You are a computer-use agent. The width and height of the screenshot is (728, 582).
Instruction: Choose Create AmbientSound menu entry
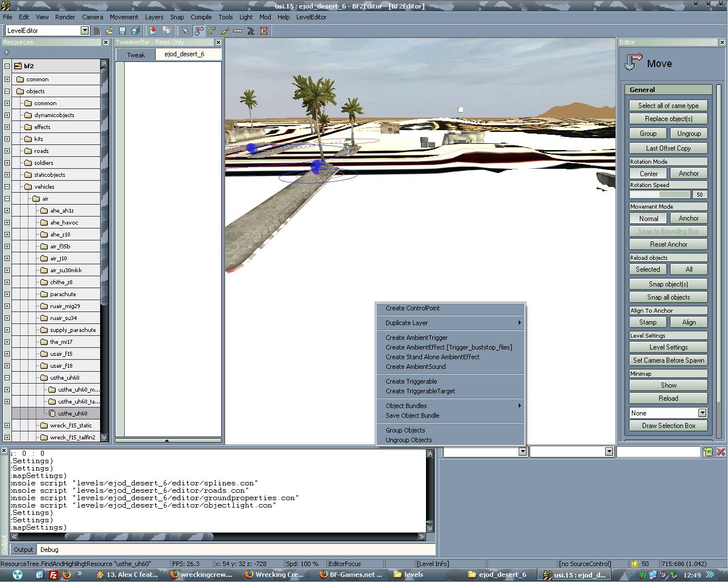coord(450,367)
